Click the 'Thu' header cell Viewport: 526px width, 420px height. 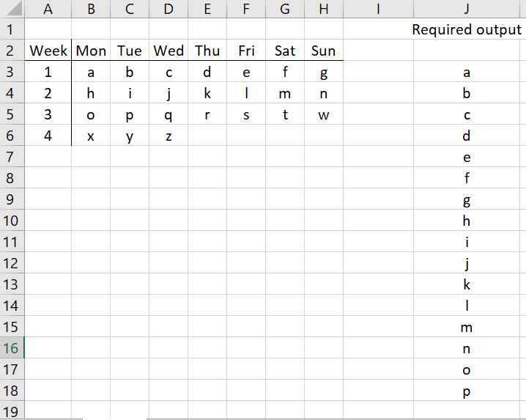pos(207,51)
